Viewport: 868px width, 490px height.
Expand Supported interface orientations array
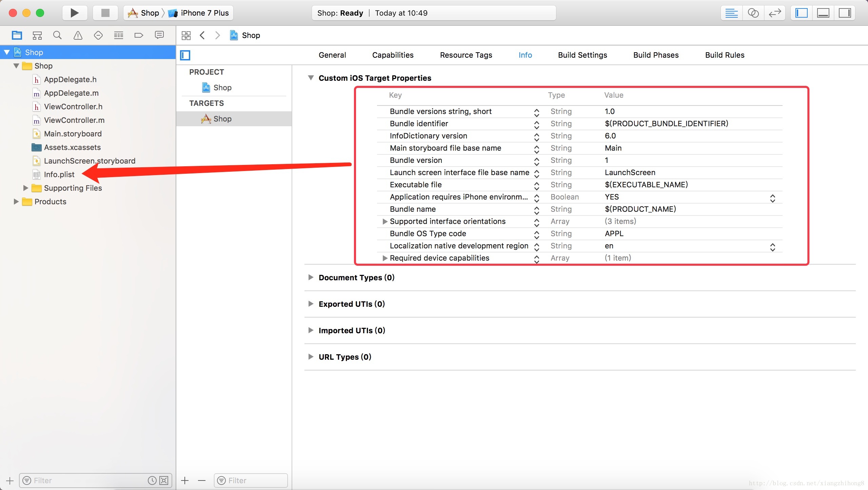click(385, 221)
